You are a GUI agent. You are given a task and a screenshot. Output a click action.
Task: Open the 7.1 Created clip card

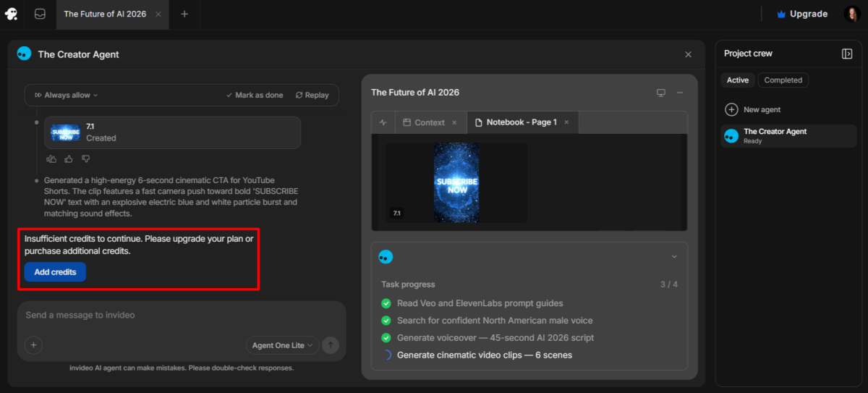172,132
